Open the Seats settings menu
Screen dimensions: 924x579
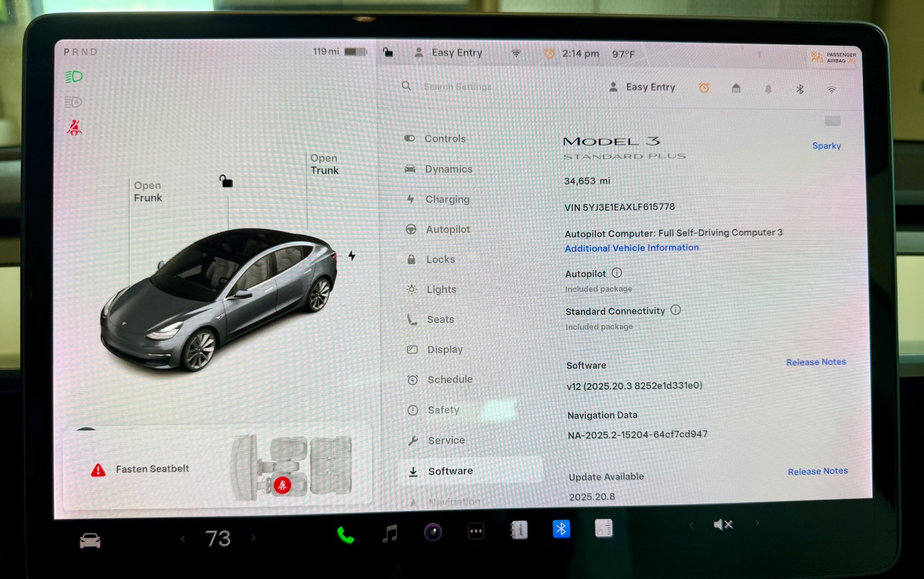[x=431, y=320]
